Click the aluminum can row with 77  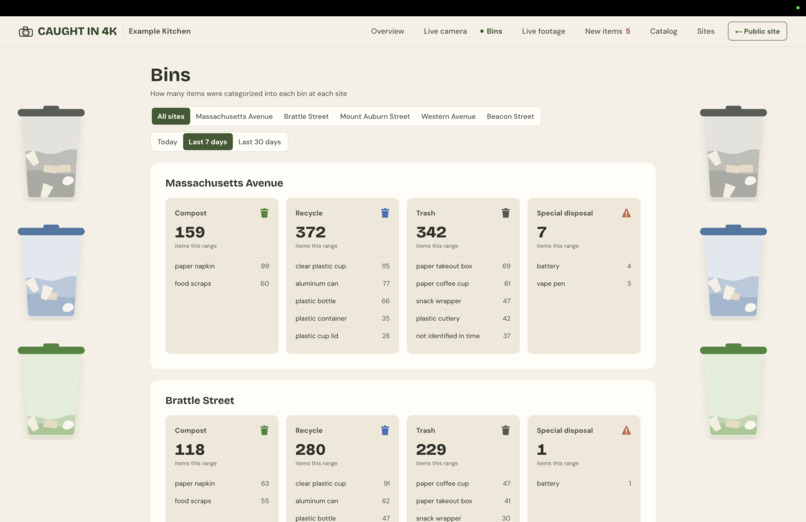click(342, 284)
